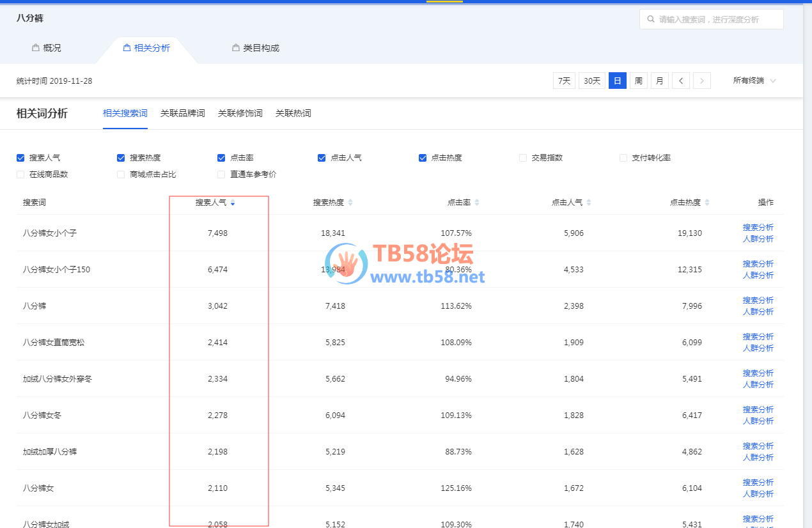This screenshot has height=528, width=812.
Task: Select the 7天 time range button
Action: pos(564,81)
